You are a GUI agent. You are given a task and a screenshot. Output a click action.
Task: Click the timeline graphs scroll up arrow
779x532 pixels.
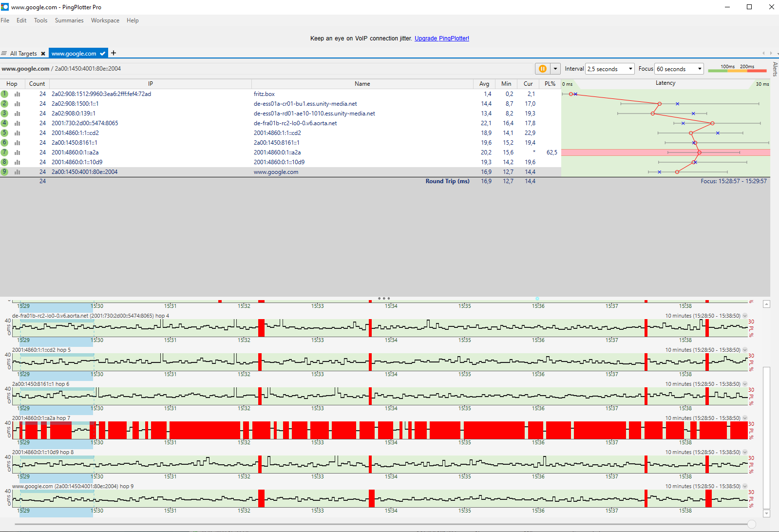coord(766,304)
